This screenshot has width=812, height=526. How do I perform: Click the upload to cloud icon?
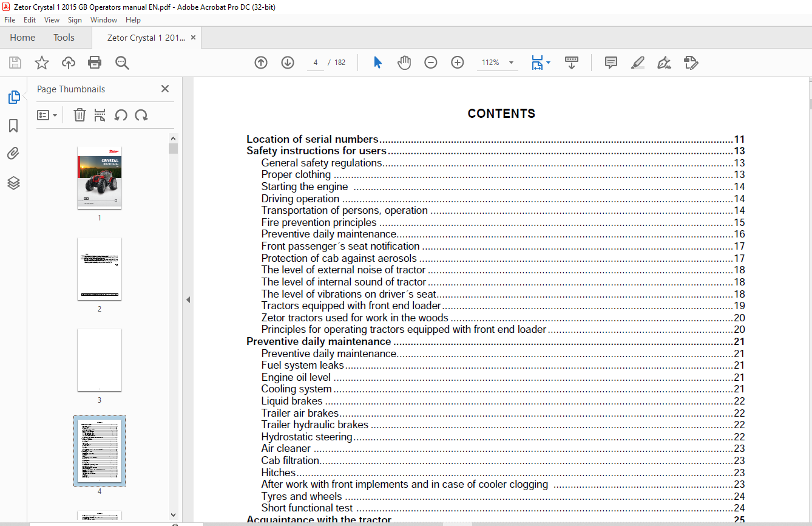tap(69, 63)
